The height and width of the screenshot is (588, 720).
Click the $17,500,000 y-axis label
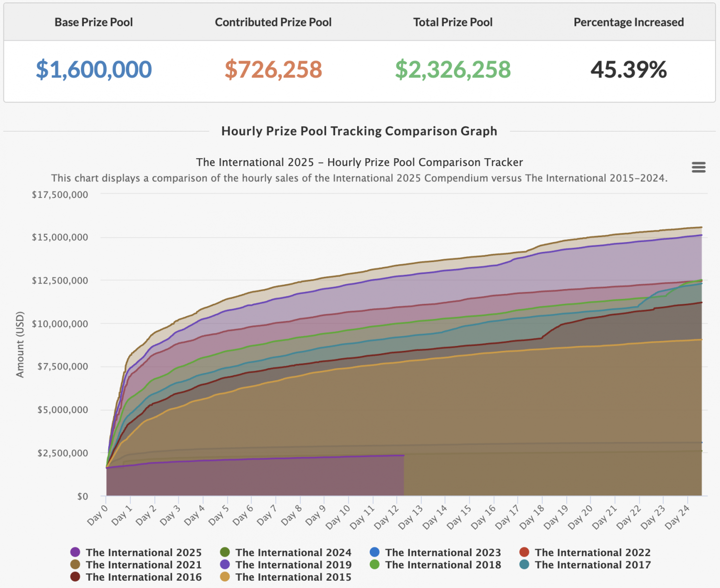coord(60,195)
